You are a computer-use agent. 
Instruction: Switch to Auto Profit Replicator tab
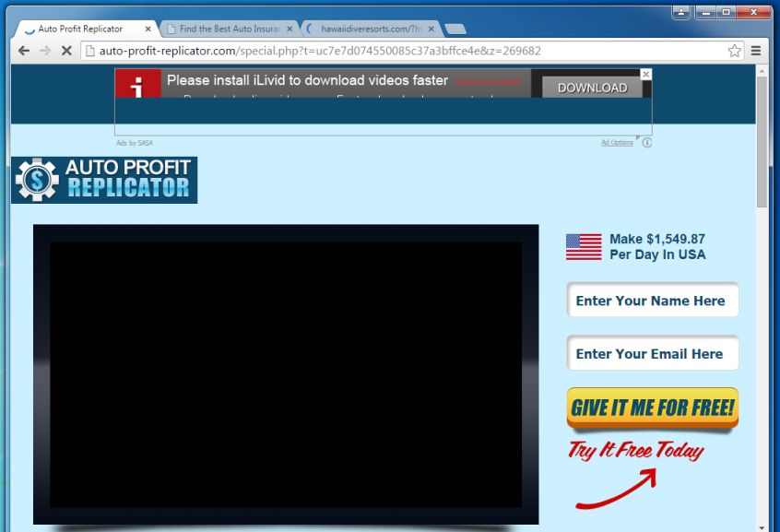point(80,29)
